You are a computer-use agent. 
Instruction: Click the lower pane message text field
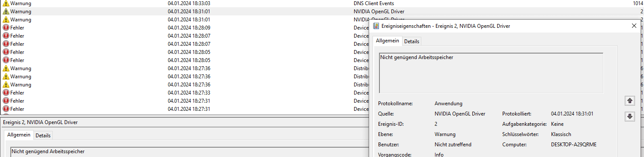[190, 152]
